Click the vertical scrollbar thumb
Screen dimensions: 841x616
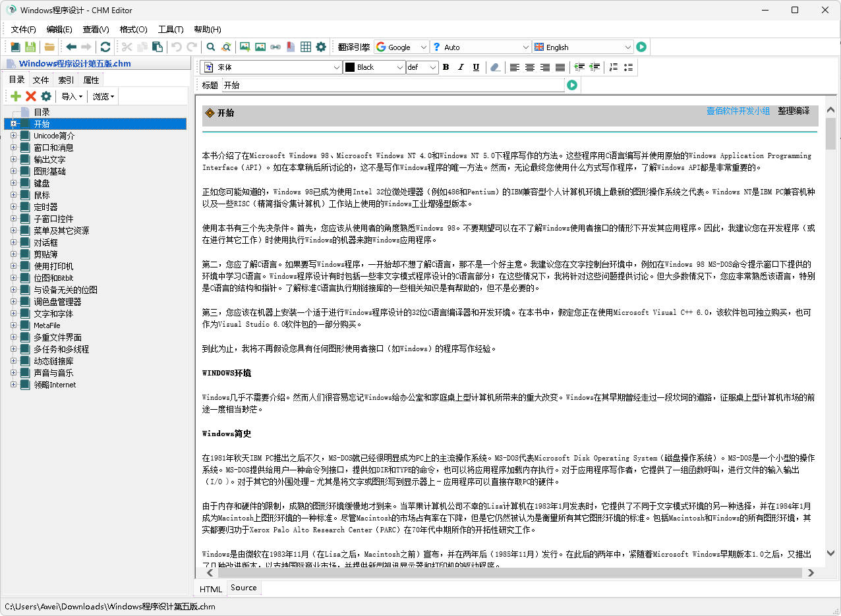click(x=830, y=134)
